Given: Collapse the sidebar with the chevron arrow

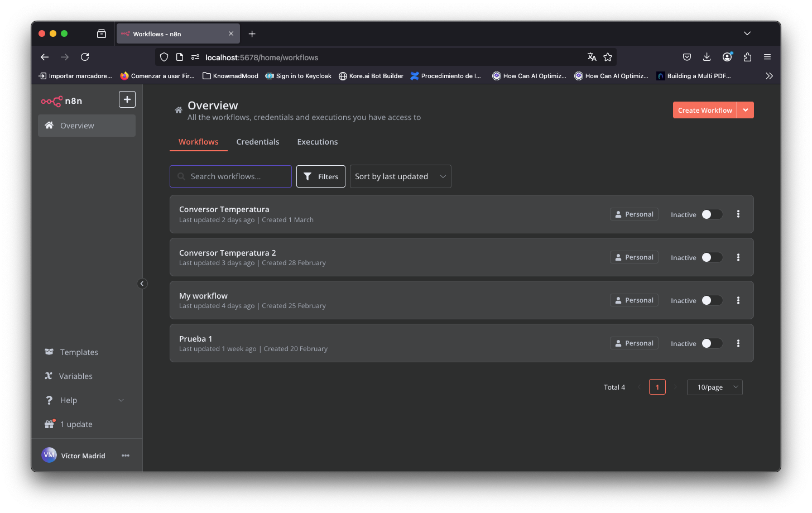Looking at the screenshot, I should (x=142, y=284).
